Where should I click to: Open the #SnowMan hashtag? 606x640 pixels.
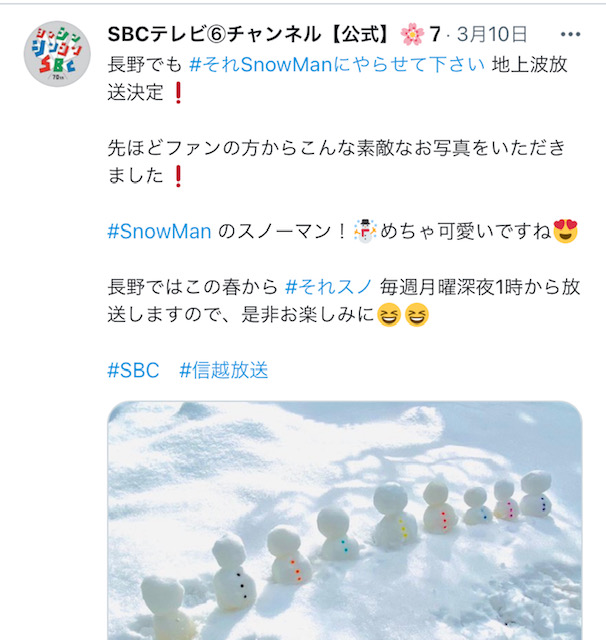point(159,231)
